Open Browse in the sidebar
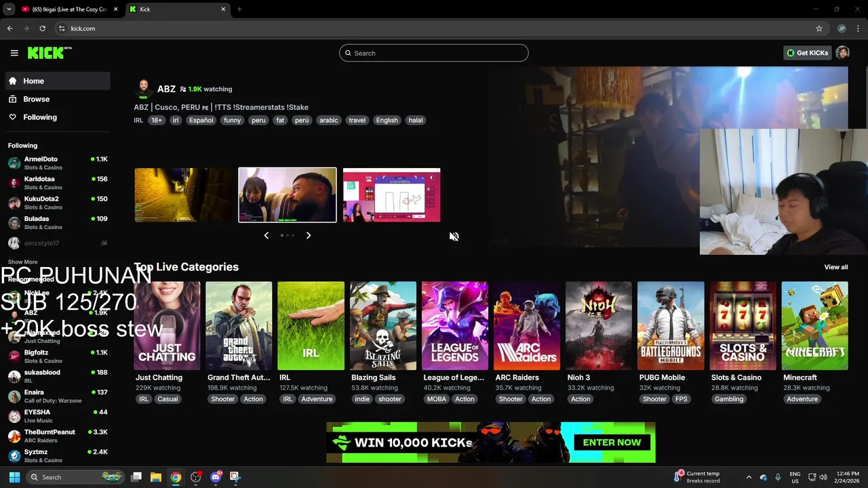Image resolution: width=868 pixels, height=488 pixels. coord(58,99)
